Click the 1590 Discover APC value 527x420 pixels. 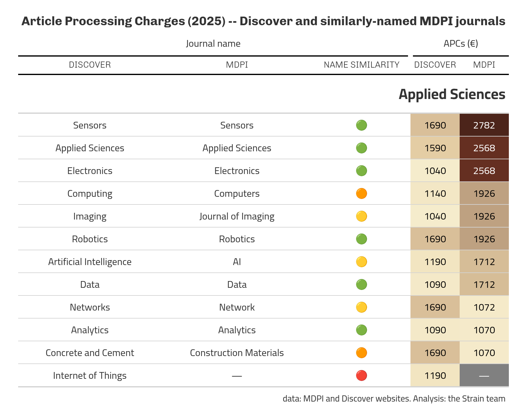click(435, 148)
